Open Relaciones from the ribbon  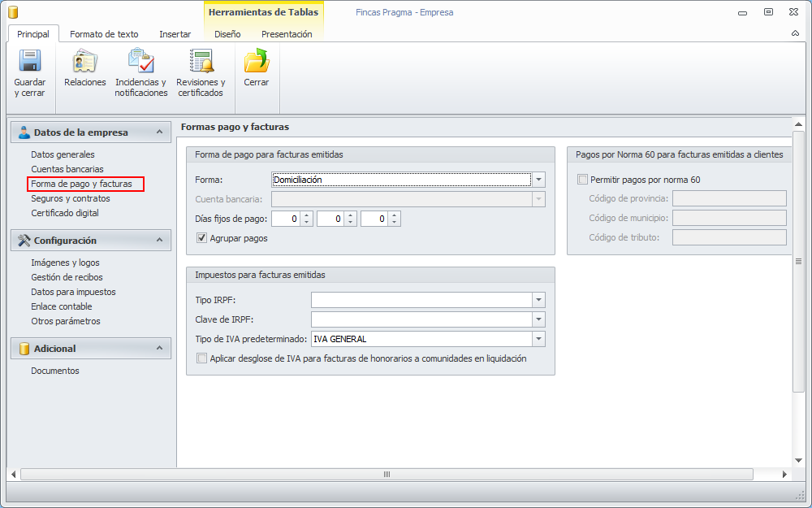click(85, 68)
